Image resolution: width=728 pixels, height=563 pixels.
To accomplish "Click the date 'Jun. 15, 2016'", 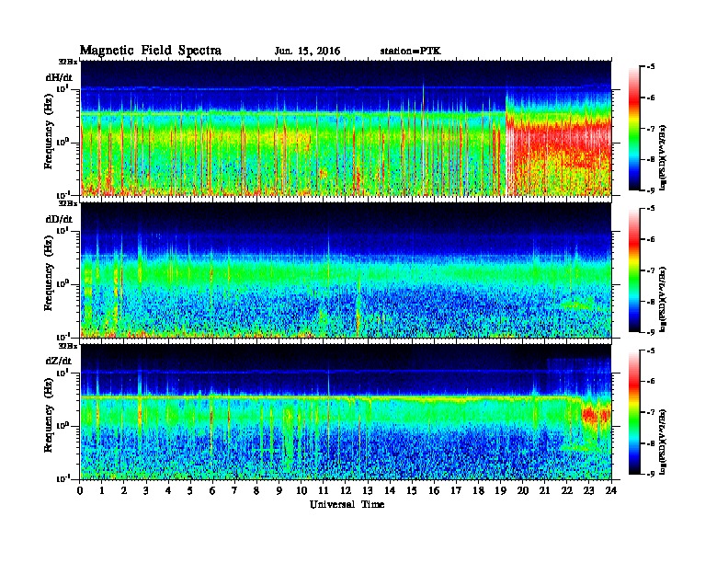I will pyautogui.click(x=307, y=52).
